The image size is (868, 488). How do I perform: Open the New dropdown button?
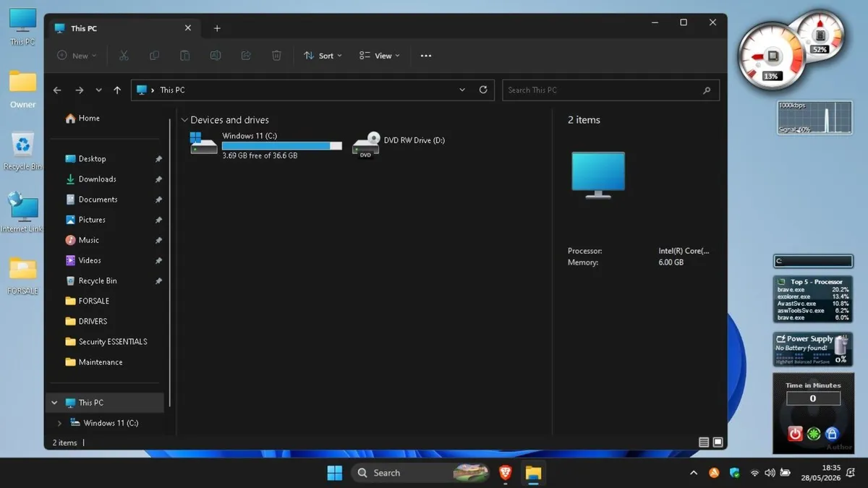pyautogui.click(x=77, y=56)
